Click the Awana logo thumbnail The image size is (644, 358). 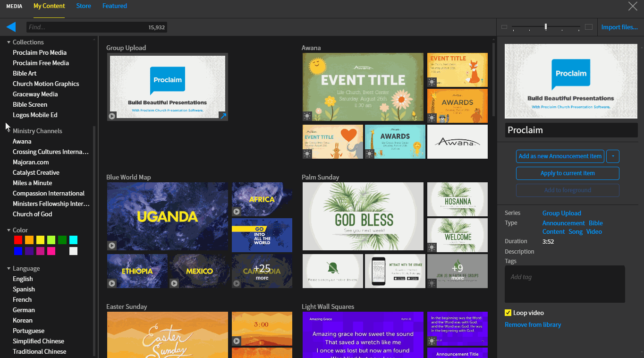coord(458,142)
